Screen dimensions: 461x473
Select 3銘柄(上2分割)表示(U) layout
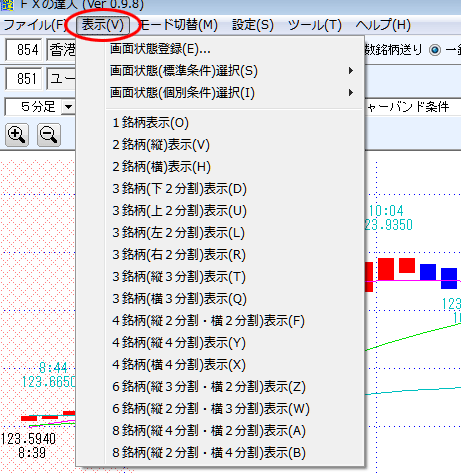click(x=219, y=211)
